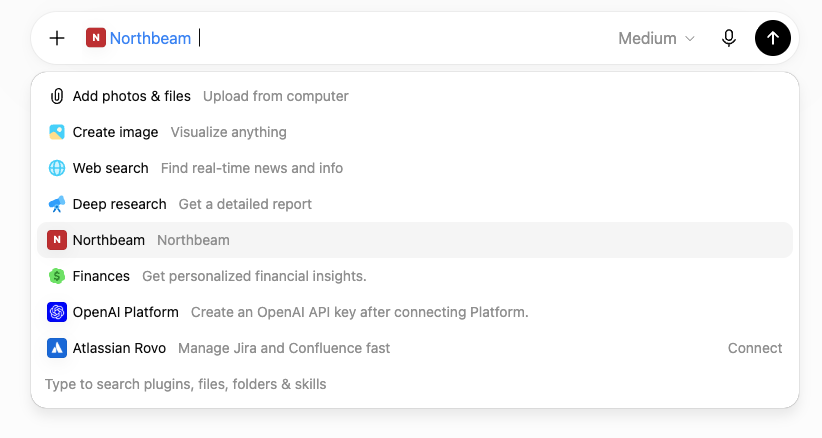The width and height of the screenshot is (822, 438).
Task: Click the Finances dollar icon
Action: click(57, 276)
